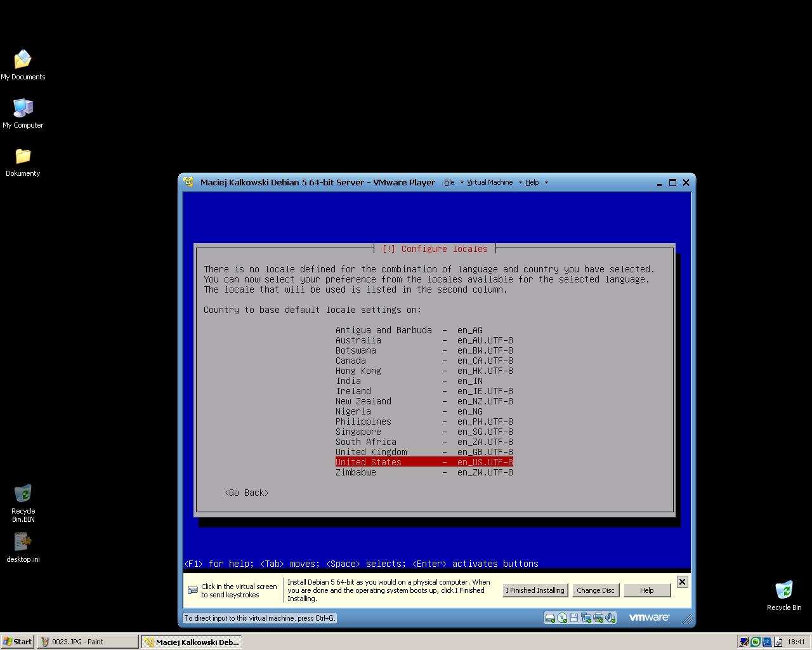This screenshot has height=650, width=812.
Task: Expand the Virtual Machine dropdown arrow
Action: [x=520, y=182]
